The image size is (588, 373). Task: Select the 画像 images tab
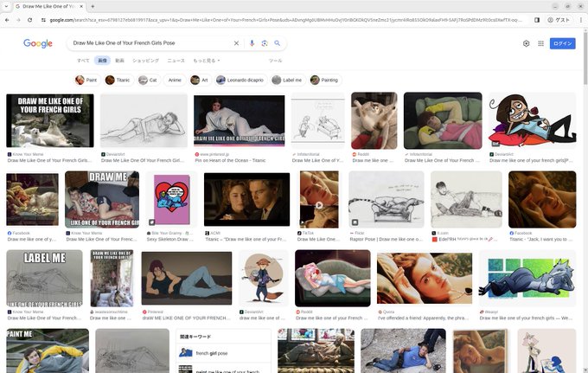[x=102, y=61]
